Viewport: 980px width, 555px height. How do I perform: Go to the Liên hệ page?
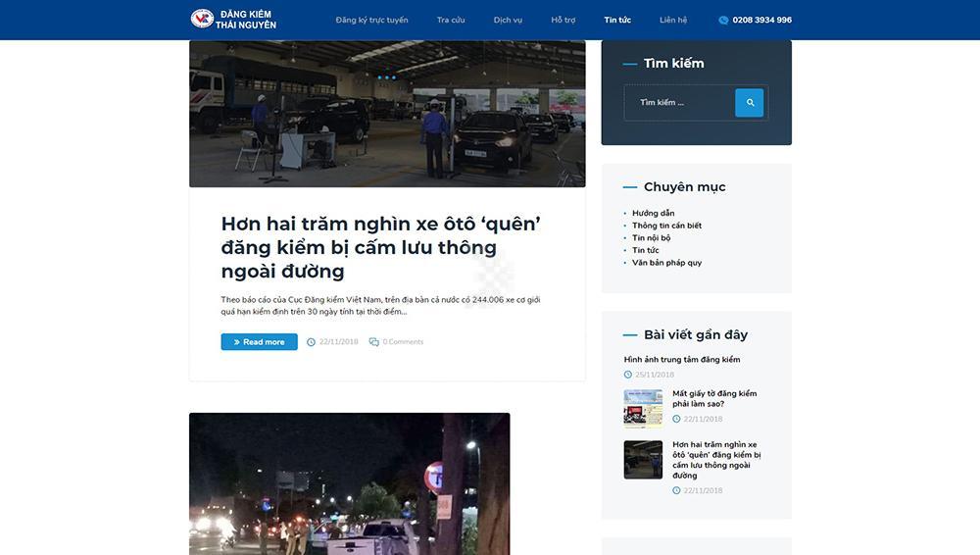(673, 20)
